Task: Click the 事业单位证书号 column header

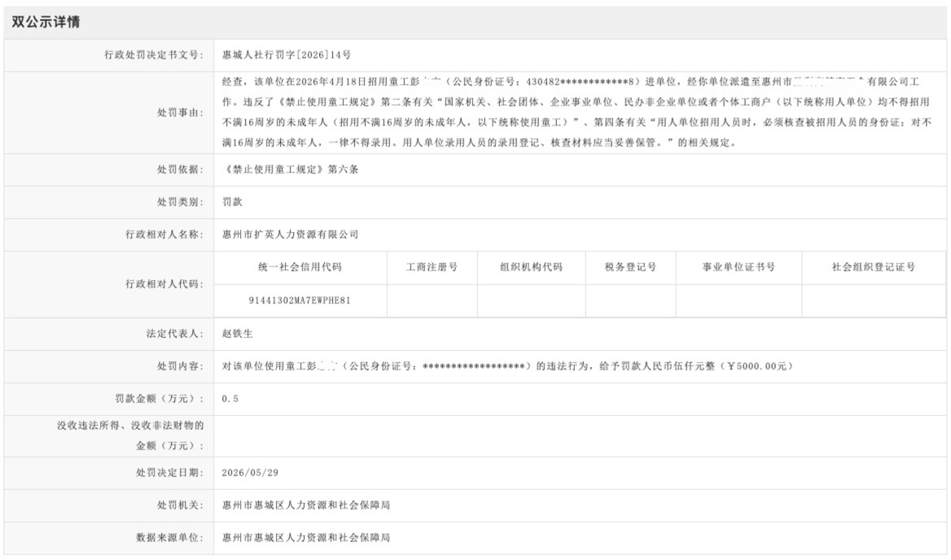Action: click(738, 267)
